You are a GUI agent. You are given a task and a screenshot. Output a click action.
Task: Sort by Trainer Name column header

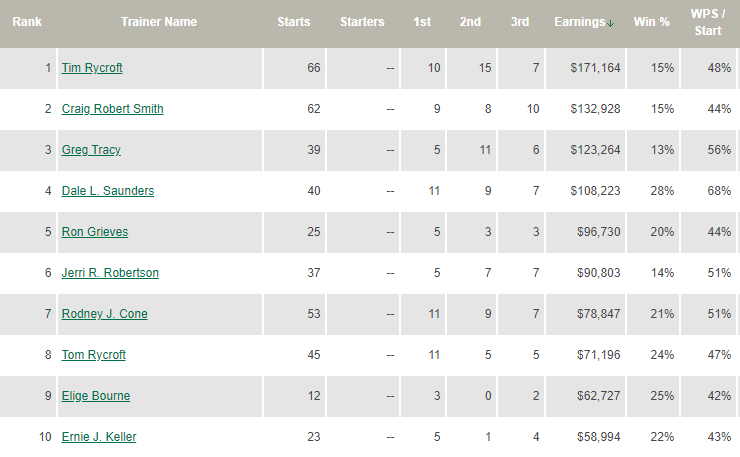click(x=159, y=22)
